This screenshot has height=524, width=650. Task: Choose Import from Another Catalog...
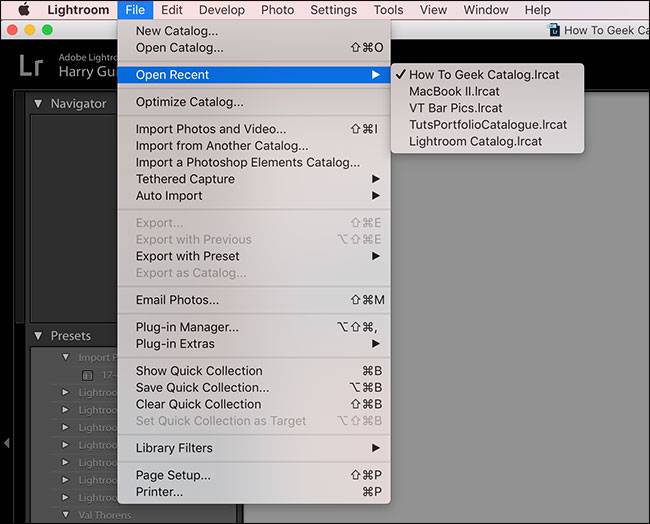[x=254, y=146]
